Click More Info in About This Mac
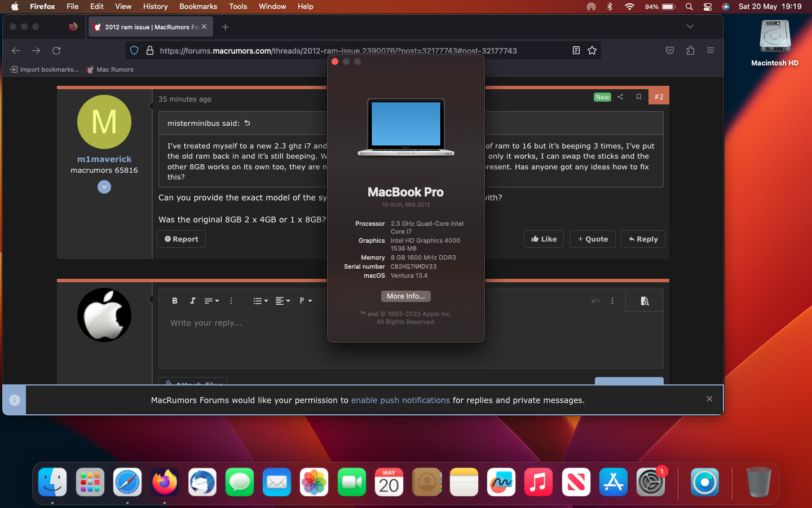812x508 pixels. [x=406, y=296]
